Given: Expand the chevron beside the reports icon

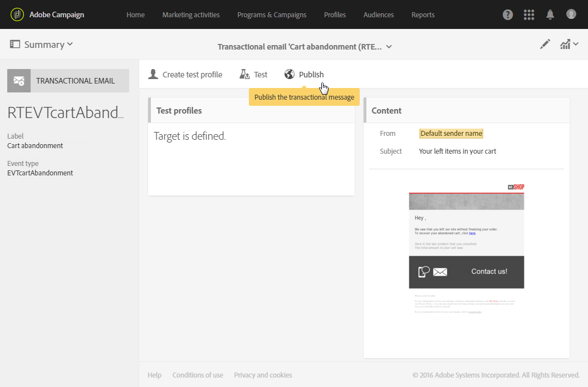Looking at the screenshot, I should (x=576, y=44).
